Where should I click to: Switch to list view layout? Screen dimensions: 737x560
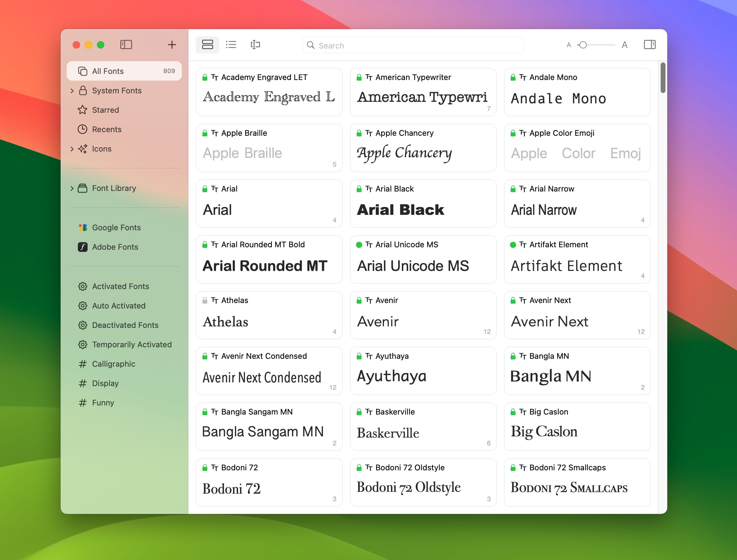click(x=231, y=45)
